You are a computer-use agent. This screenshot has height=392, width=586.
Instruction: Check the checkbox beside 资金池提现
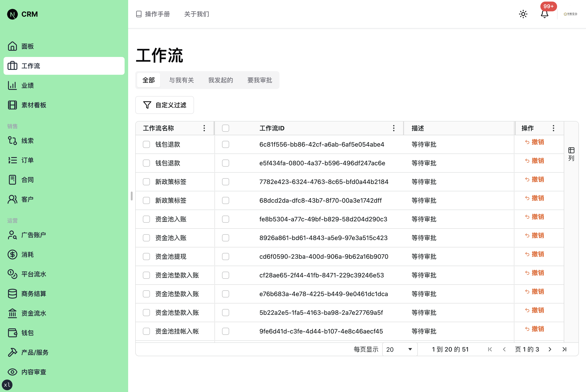[x=146, y=256]
